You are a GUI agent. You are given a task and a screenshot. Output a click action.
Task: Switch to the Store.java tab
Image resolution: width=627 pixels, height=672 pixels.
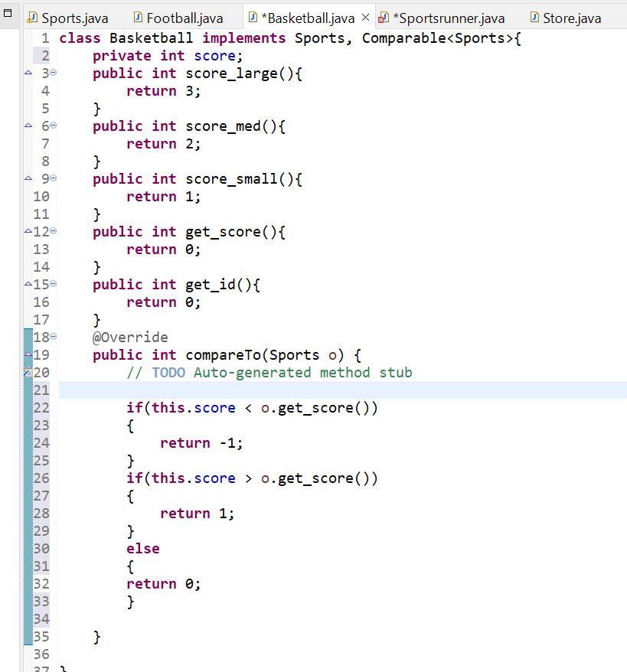pos(570,16)
